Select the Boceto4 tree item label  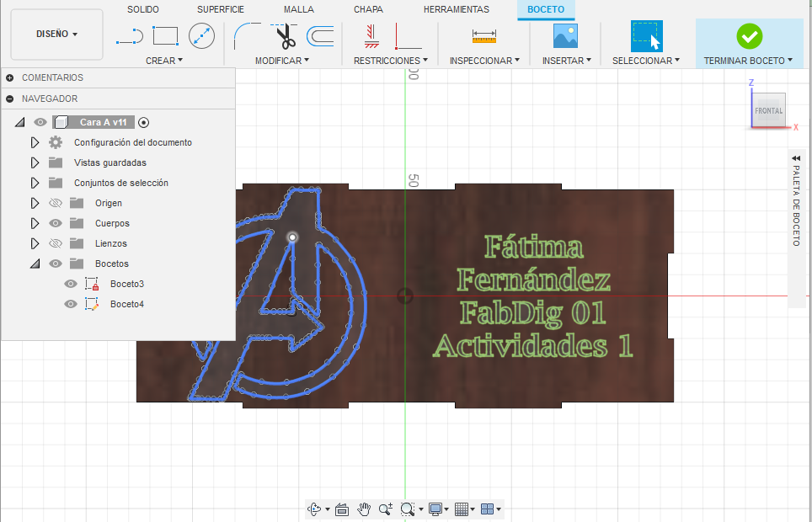coord(127,304)
